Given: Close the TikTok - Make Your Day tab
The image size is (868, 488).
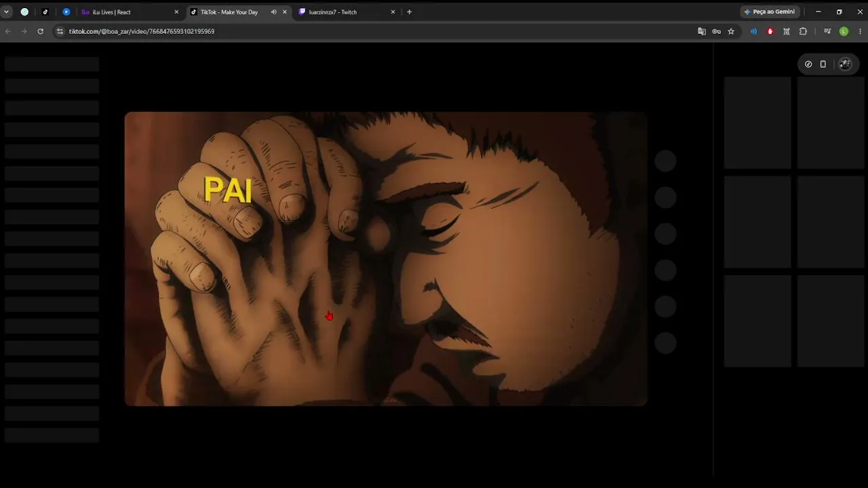Looking at the screenshot, I should [x=285, y=12].
